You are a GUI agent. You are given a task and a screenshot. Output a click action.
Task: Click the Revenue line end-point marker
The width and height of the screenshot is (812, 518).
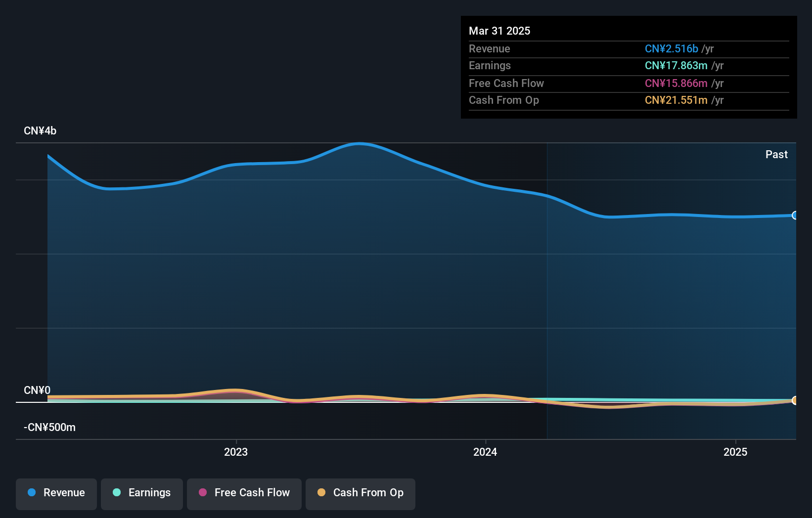pyautogui.click(x=795, y=215)
